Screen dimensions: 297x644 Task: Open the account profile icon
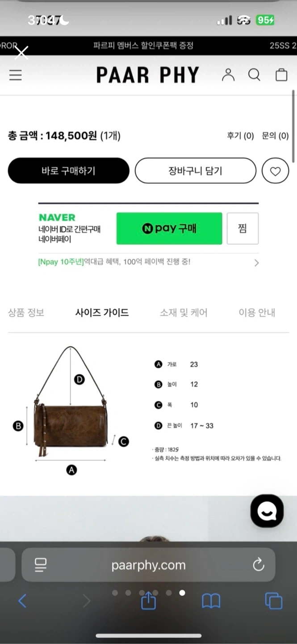228,75
